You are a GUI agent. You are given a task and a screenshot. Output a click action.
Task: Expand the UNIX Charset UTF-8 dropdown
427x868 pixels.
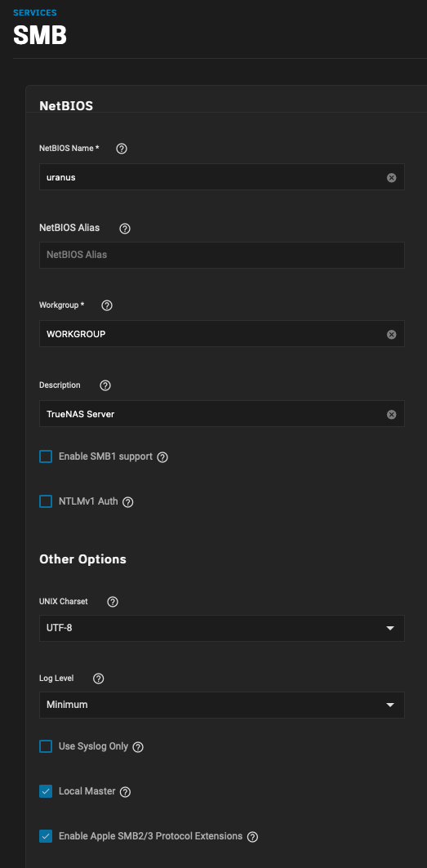221,628
